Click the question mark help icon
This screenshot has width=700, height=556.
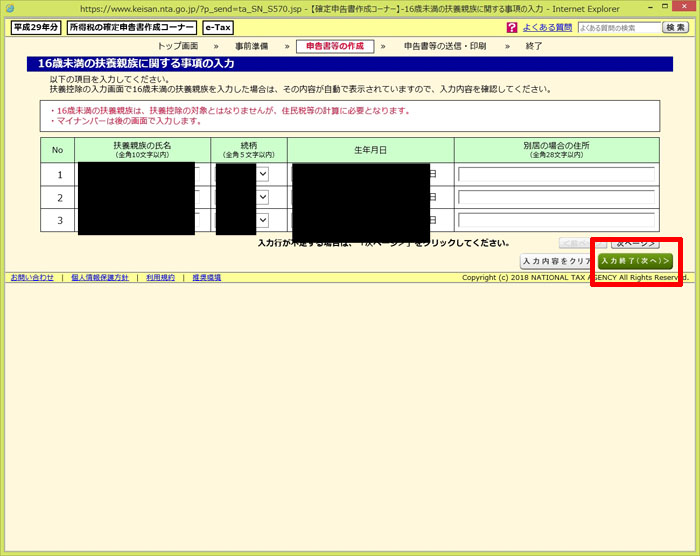point(512,28)
